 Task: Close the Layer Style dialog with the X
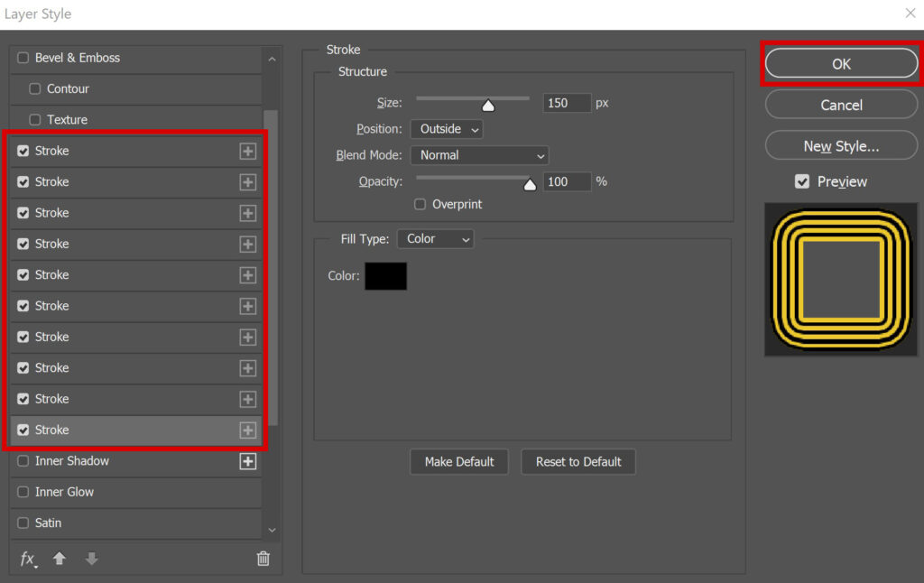910,13
